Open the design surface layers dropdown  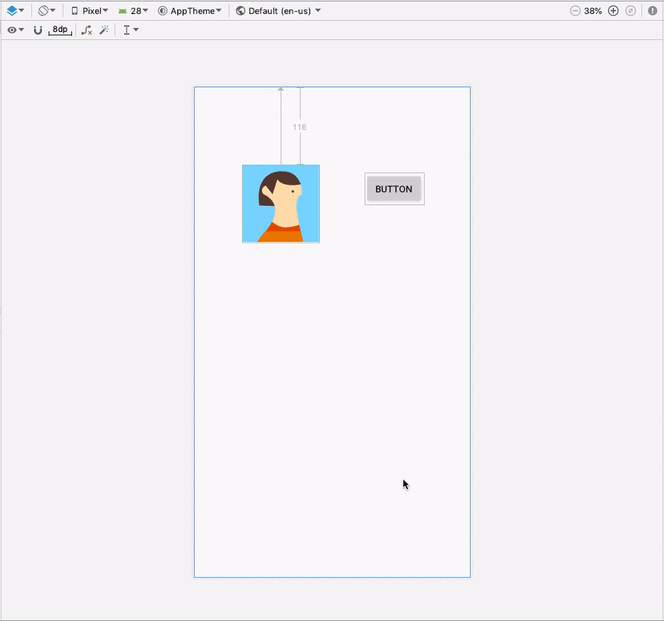pyautogui.click(x=15, y=11)
